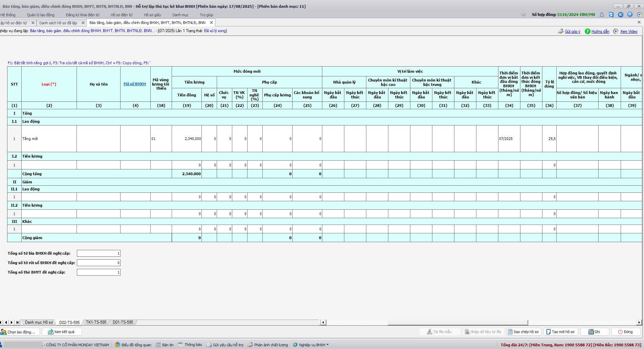
Task: Click the Tổng số thẻ BHYT input field
Action: pyautogui.click(x=99, y=272)
